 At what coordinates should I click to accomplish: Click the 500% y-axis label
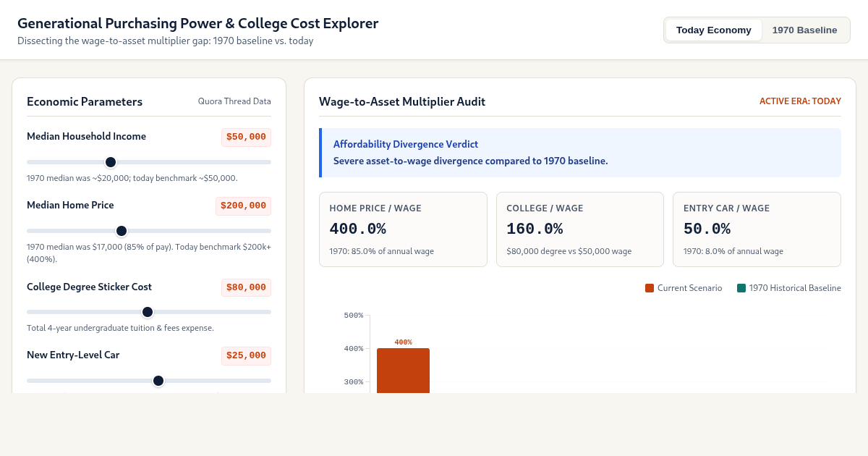click(354, 316)
